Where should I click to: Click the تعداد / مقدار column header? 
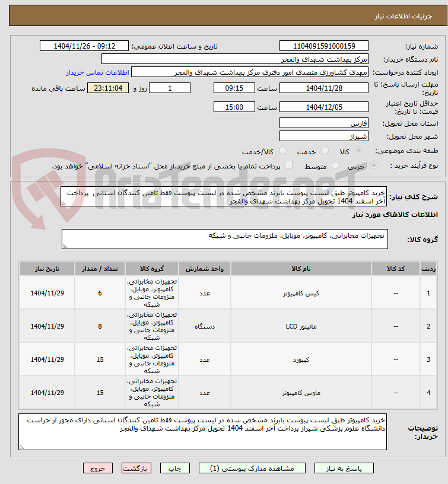100,269
